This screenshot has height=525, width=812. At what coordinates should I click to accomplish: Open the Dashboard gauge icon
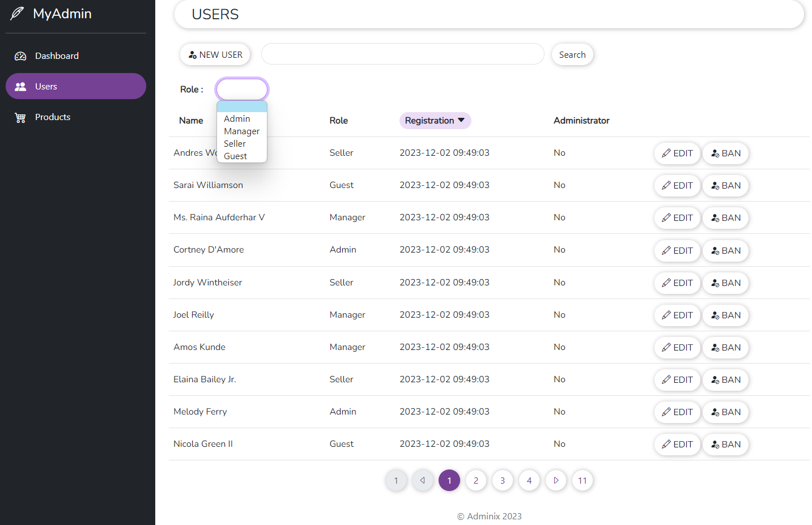click(20, 56)
